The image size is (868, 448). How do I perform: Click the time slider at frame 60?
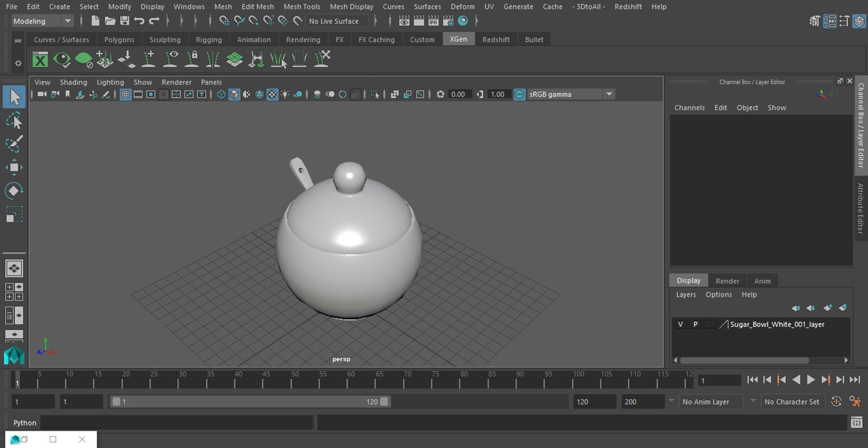[x=348, y=380]
